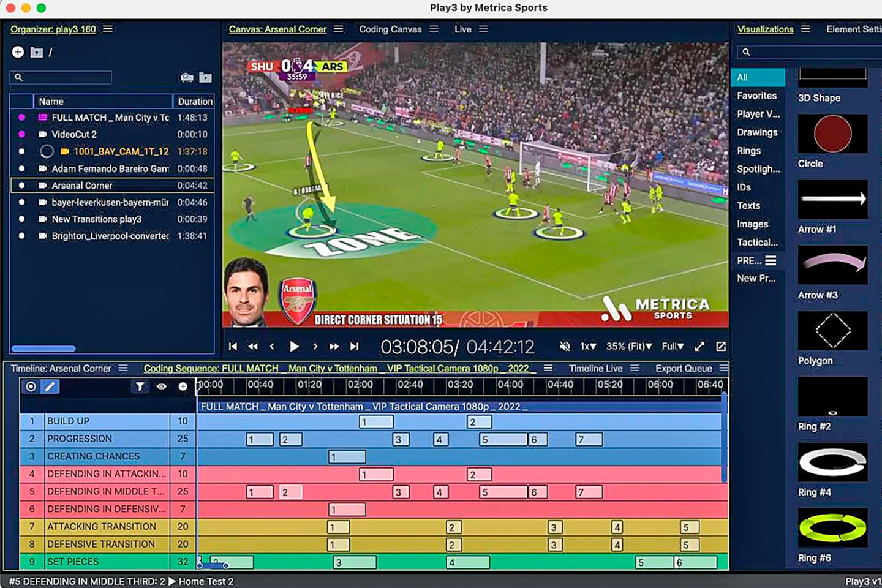Switch to the Timeline Live tab
The width and height of the screenshot is (882, 588).
tap(596, 369)
